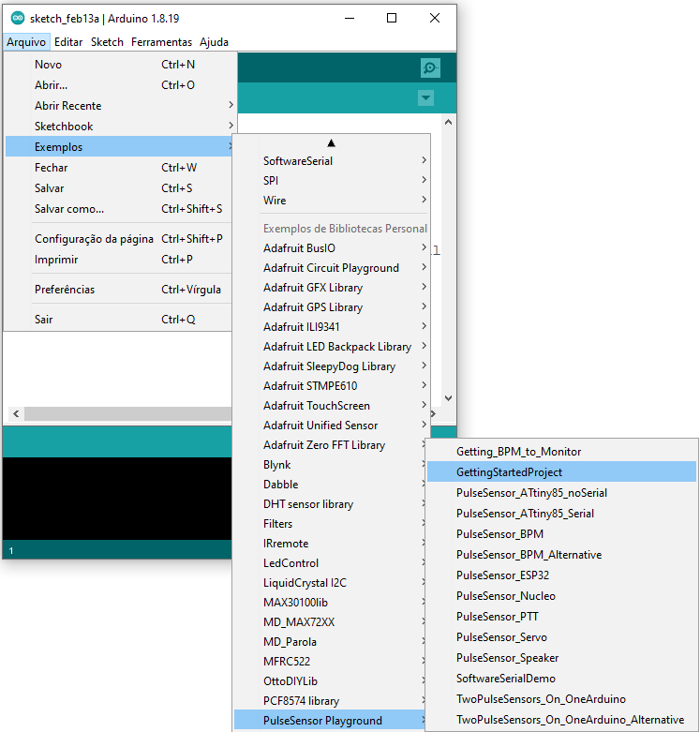Screen dimensions: 700x732
Task: Open the Serial Monitor magnifier icon
Action: 430,68
